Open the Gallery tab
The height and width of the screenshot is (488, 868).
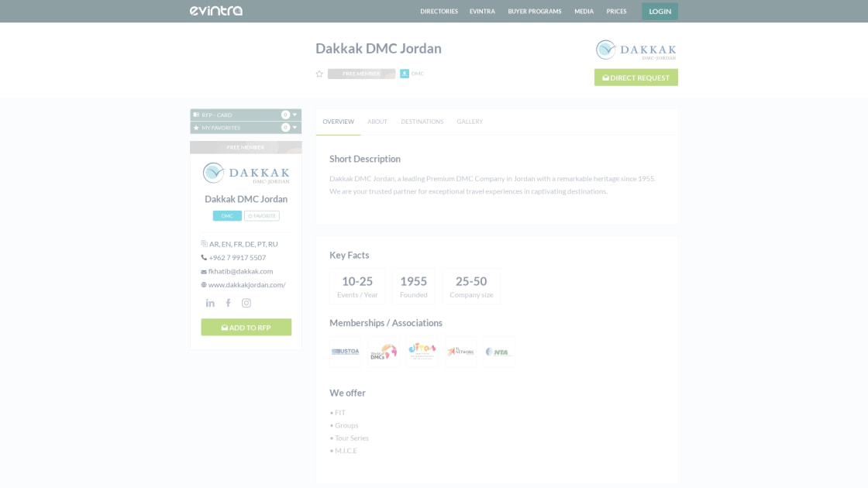470,122
